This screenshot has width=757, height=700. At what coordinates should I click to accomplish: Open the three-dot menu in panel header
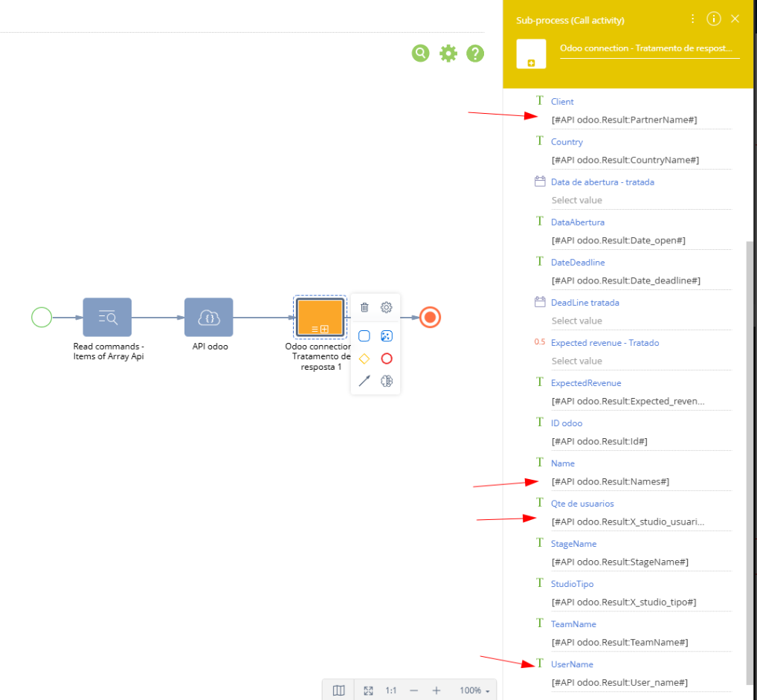pos(693,19)
